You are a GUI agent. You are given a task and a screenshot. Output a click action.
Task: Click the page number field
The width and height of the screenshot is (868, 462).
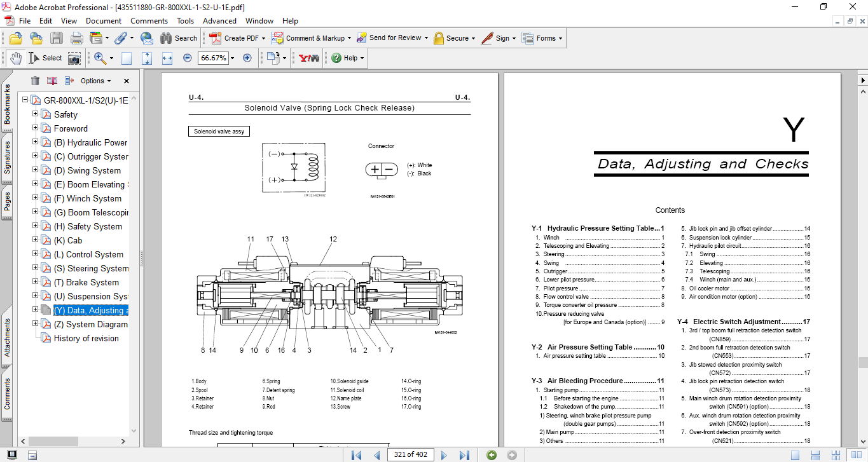(x=411, y=454)
